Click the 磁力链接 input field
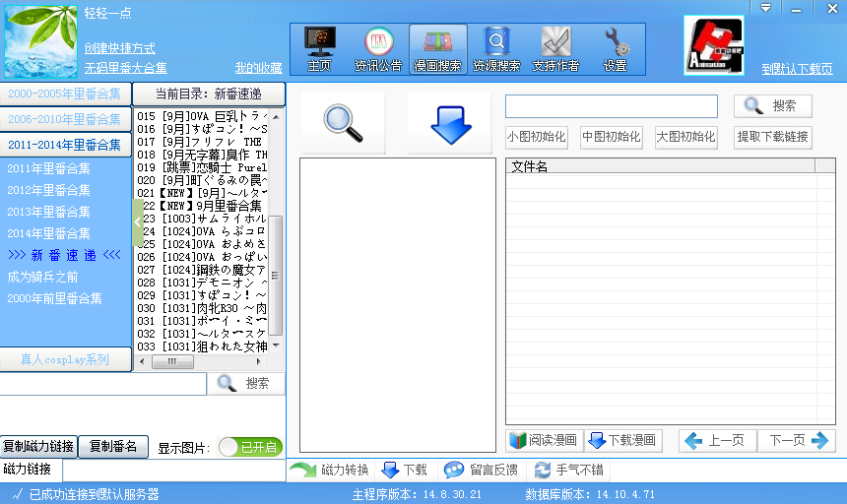This screenshot has width=847, height=504. click(174, 470)
